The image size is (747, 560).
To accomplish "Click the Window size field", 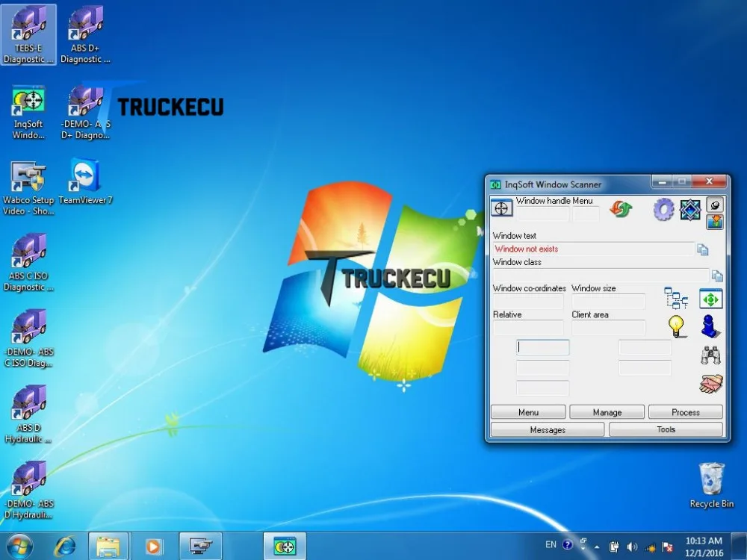I will click(608, 302).
